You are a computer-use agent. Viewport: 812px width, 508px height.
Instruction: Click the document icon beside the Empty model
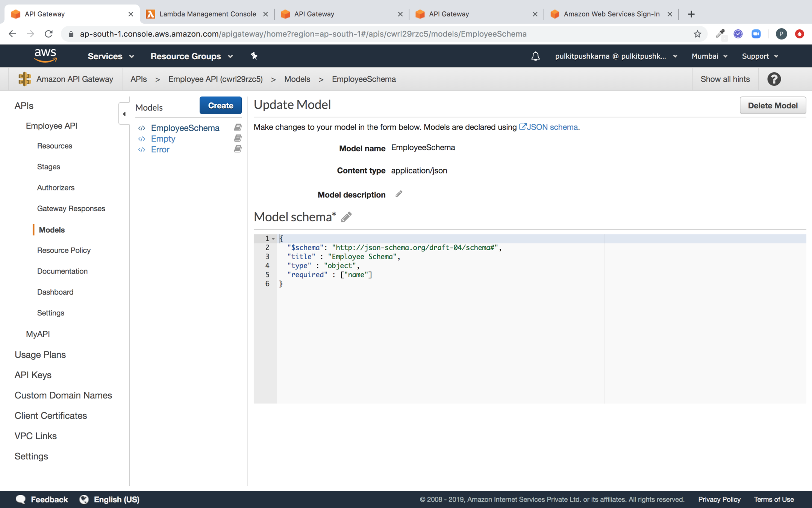(x=238, y=138)
